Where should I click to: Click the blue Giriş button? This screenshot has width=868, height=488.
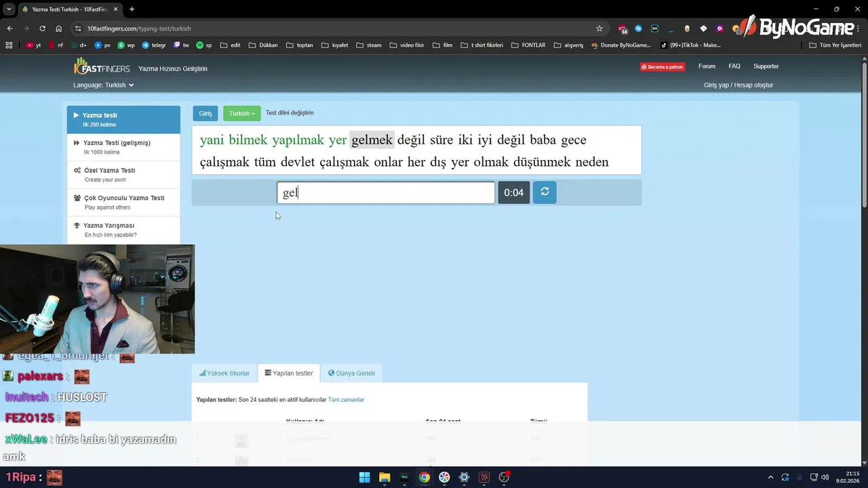click(205, 113)
